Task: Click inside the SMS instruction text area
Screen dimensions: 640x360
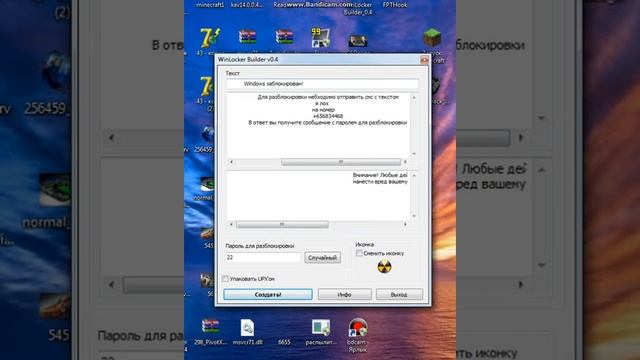Action: 318,126
